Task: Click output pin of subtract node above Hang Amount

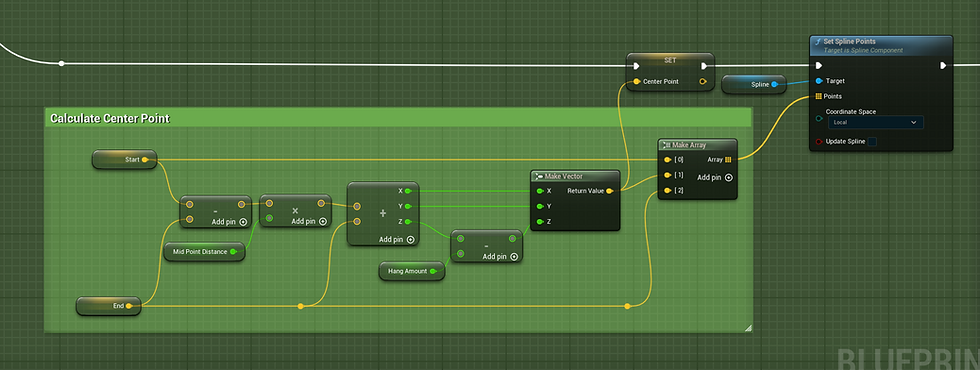Action: click(512, 238)
